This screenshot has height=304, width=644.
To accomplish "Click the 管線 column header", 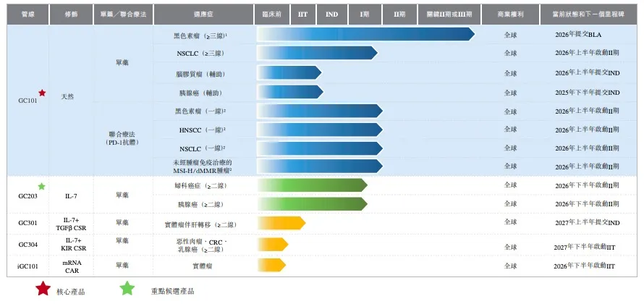I will [28, 14].
